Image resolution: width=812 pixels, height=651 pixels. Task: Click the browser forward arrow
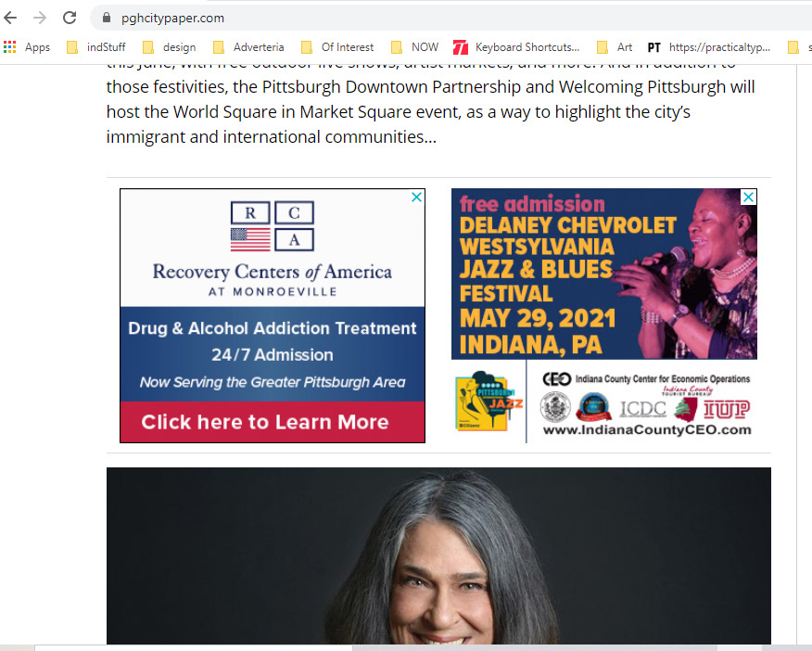pyautogui.click(x=40, y=19)
